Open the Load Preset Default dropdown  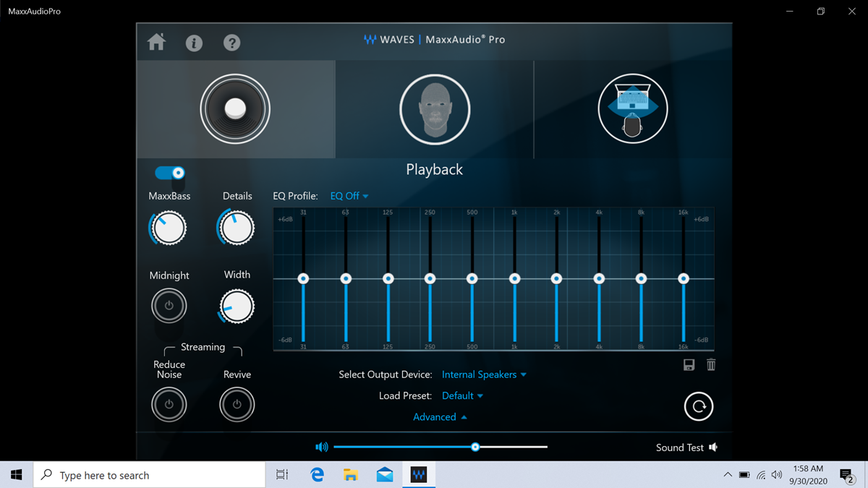[462, 395]
